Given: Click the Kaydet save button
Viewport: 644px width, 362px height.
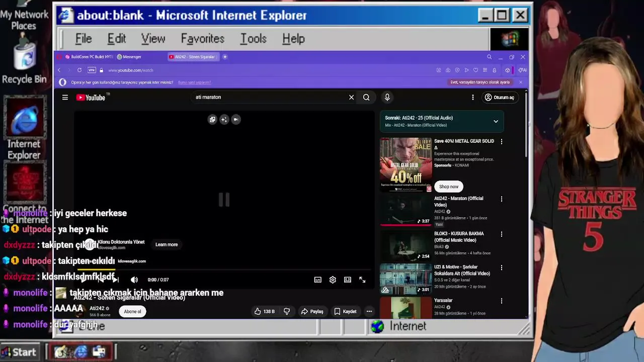Looking at the screenshot, I should coord(345,312).
